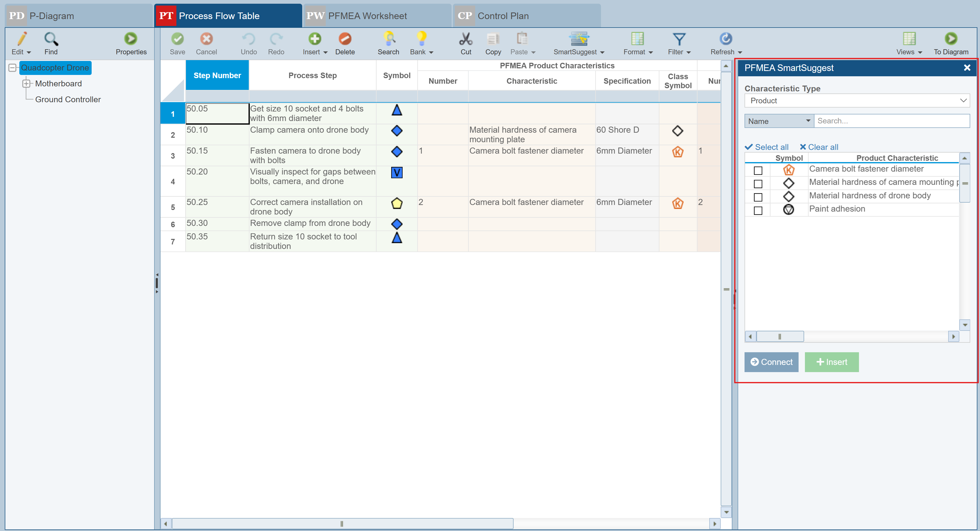The width and height of the screenshot is (980, 531).
Task: Click the Delete toolbar icon
Action: [345, 39]
